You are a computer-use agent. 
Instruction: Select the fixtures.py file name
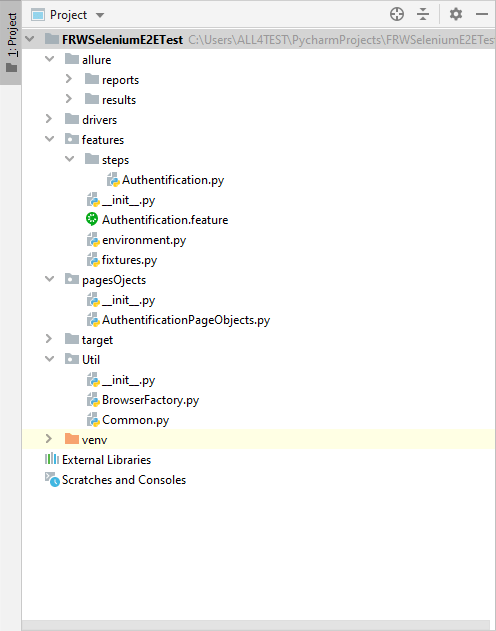[x=129, y=260]
